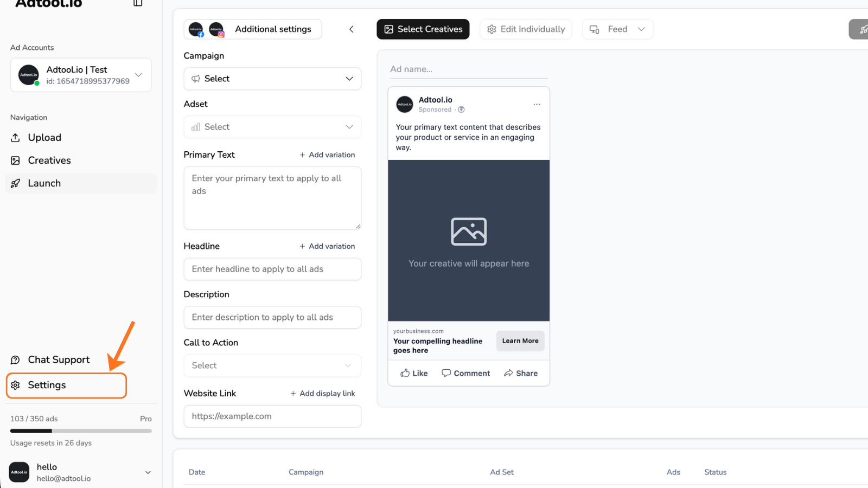Image resolution: width=868 pixels, height=488 pixels.
Task: Click the Website Link URL field
Action: pyautogui.click(x=272, y=416)
